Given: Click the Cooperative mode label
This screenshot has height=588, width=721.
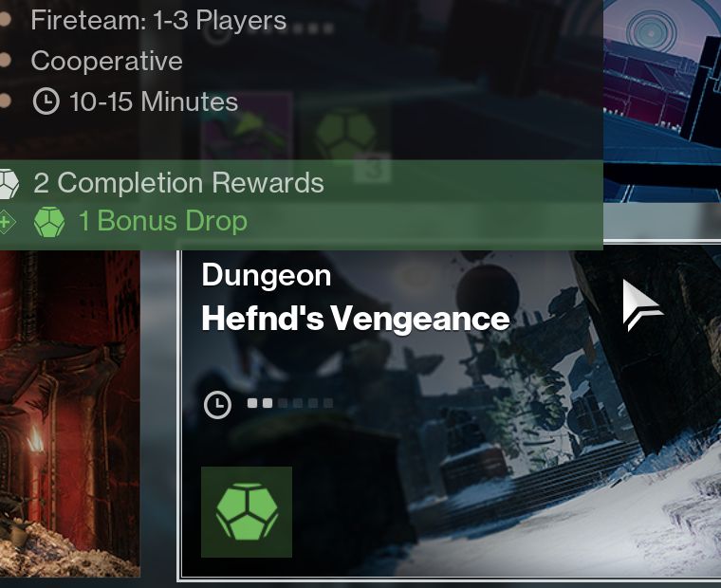Looking at the screenshot, I should 106,61.
